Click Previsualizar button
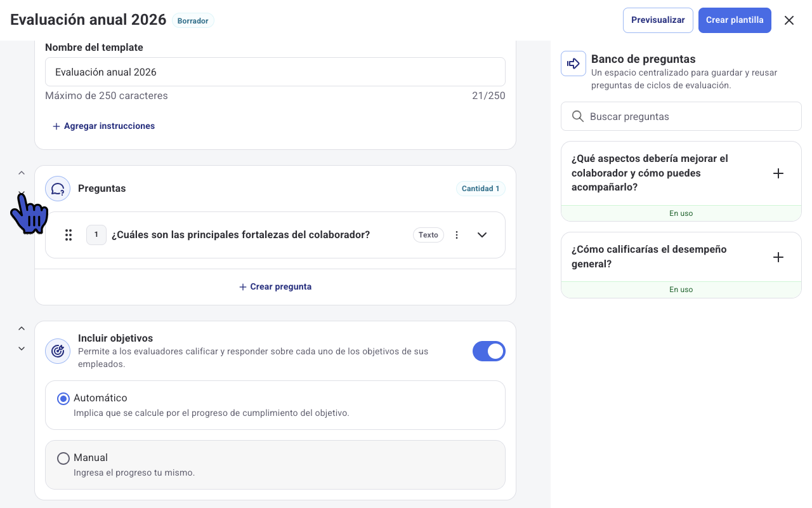The height and width of the screenshot is (508, 812). pos(658,20)
